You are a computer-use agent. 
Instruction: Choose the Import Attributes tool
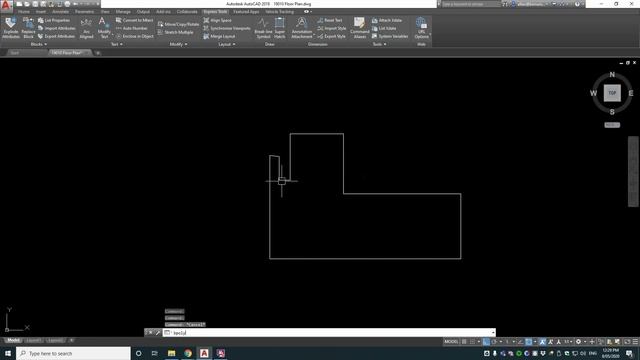point(56,28)
